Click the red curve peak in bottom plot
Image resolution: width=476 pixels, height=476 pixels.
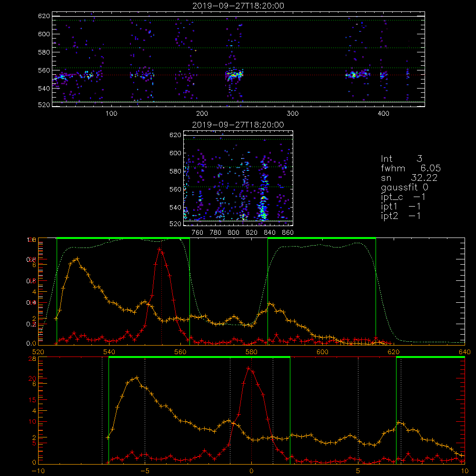(x=248, y=368)
